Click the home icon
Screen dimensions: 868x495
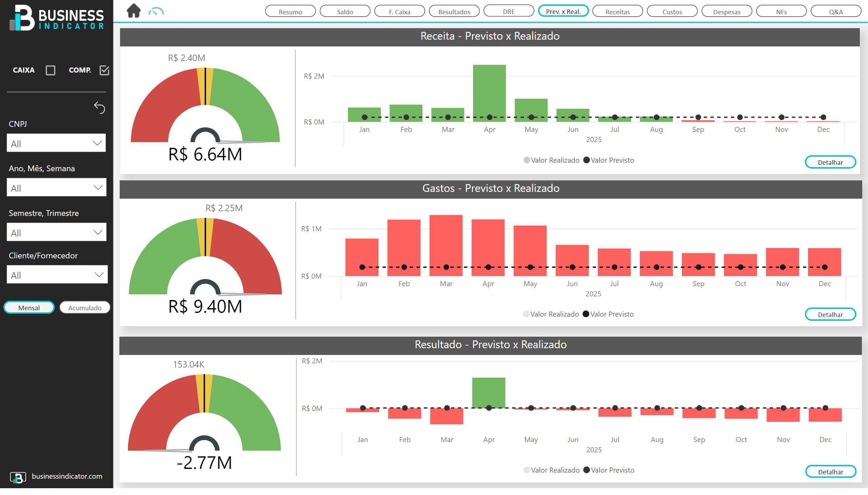click(x=134, y=11)
